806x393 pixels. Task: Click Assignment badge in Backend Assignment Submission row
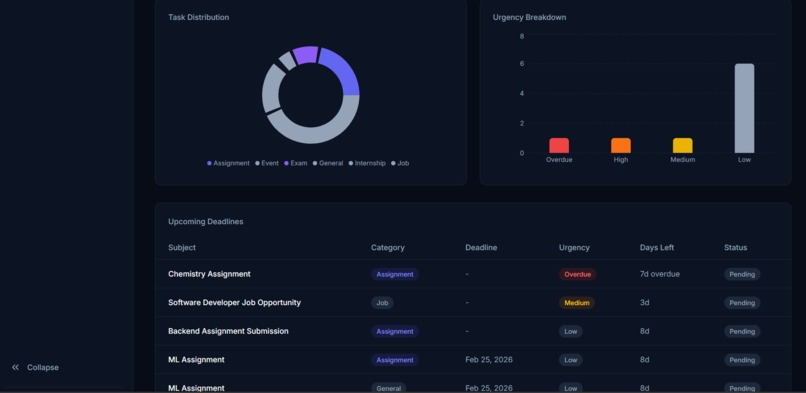pyautogui.click(x=395, y=331)
